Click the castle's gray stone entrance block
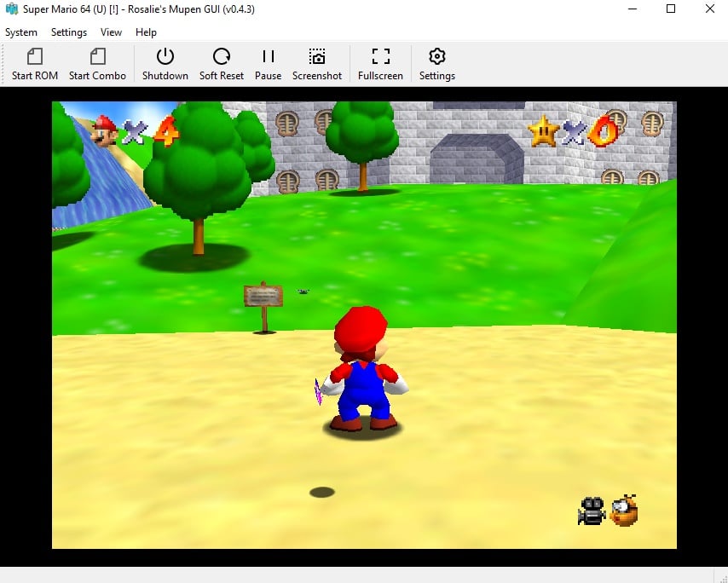 (477, 159)
